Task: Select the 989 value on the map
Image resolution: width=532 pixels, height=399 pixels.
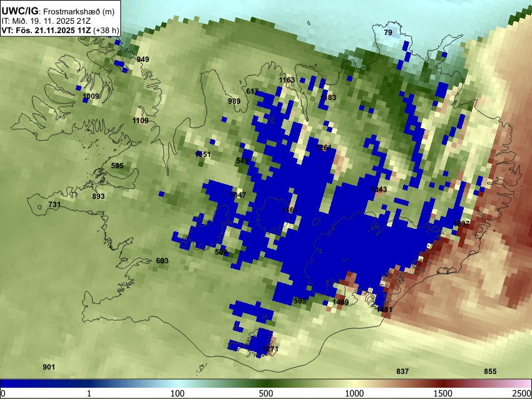Action: [234, 101]
